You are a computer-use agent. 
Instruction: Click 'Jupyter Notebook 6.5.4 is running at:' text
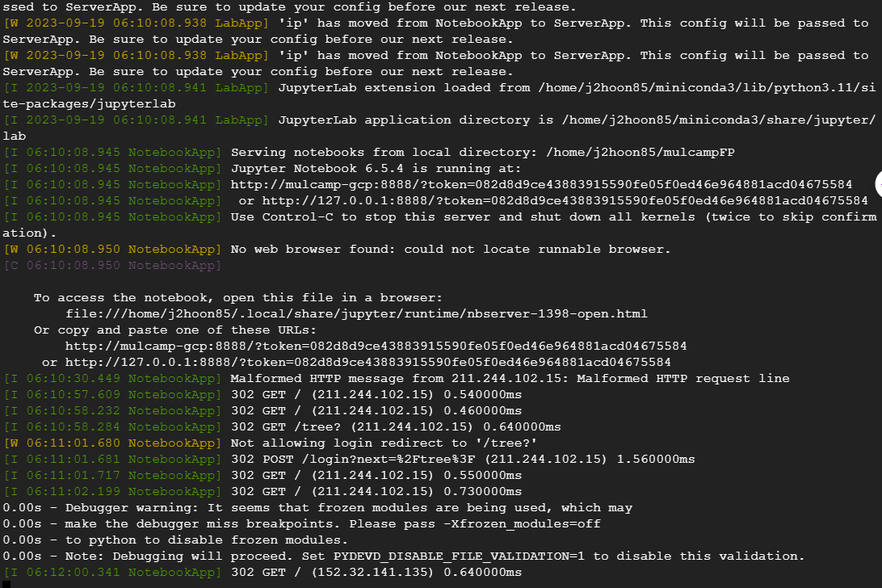[x=376, y=169]
